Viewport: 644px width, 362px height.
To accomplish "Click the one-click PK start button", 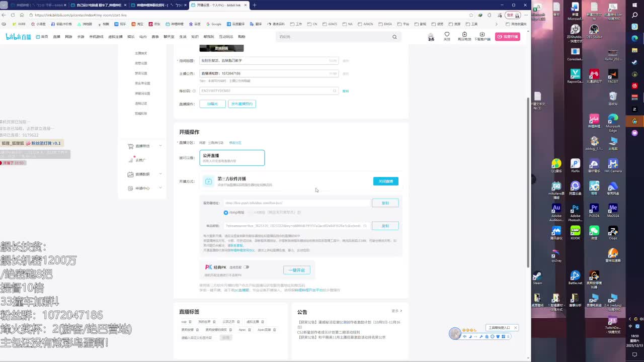I will (297, 270).
